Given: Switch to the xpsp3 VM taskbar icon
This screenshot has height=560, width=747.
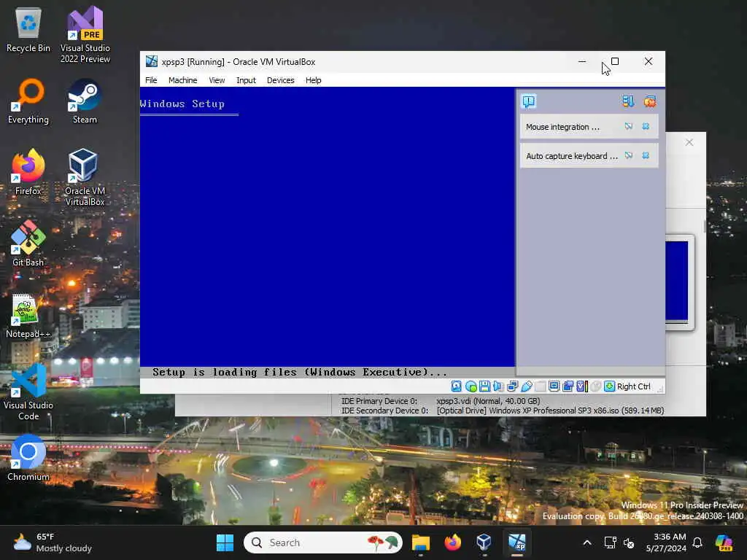Looking at the screenshot, I should point(516,542).
